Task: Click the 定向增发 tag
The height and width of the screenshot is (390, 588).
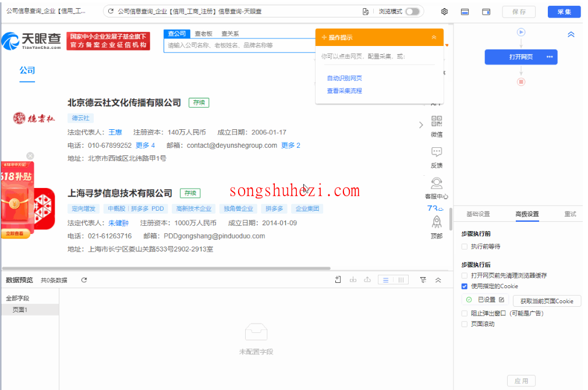Action: pos(84,208)
